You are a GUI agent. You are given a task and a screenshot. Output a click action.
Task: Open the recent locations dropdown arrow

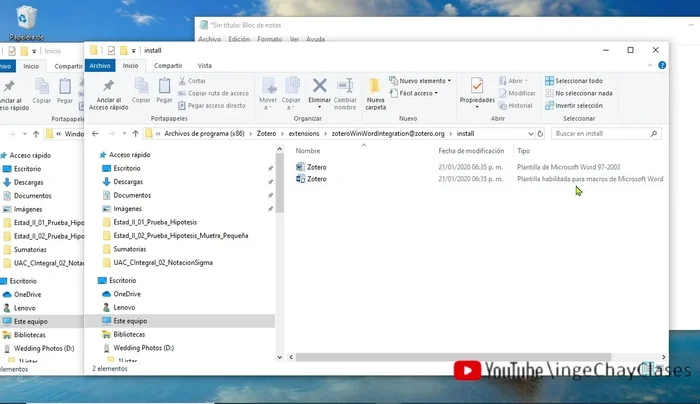(x=124, y=133)
